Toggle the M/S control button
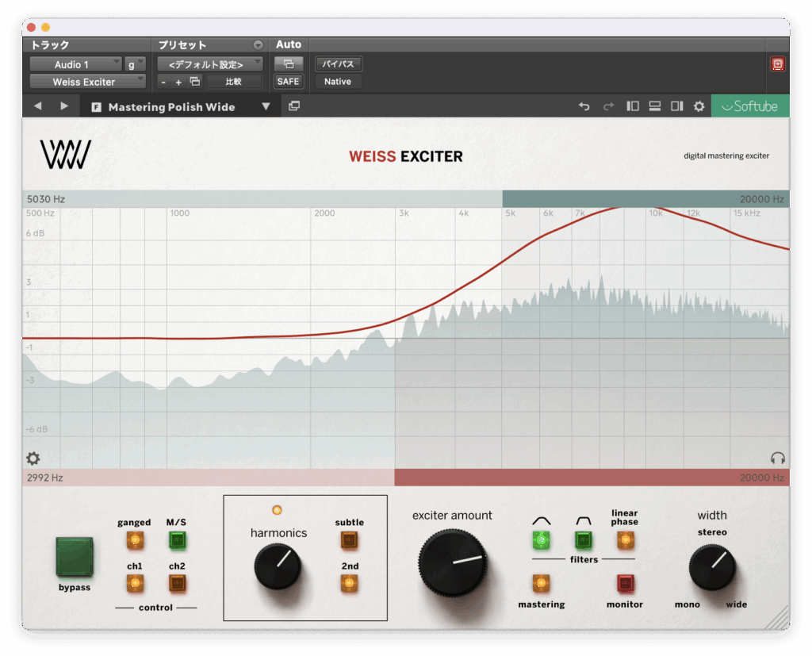Viewport: 812px width, 656px height. (x=177, y=540)
